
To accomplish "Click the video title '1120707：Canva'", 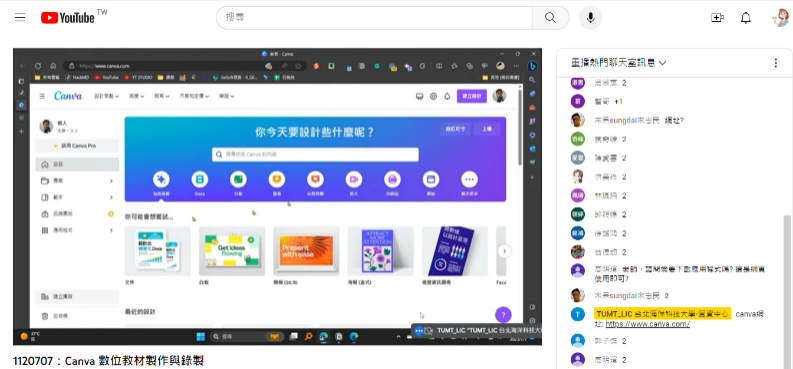I will (108, 361).
